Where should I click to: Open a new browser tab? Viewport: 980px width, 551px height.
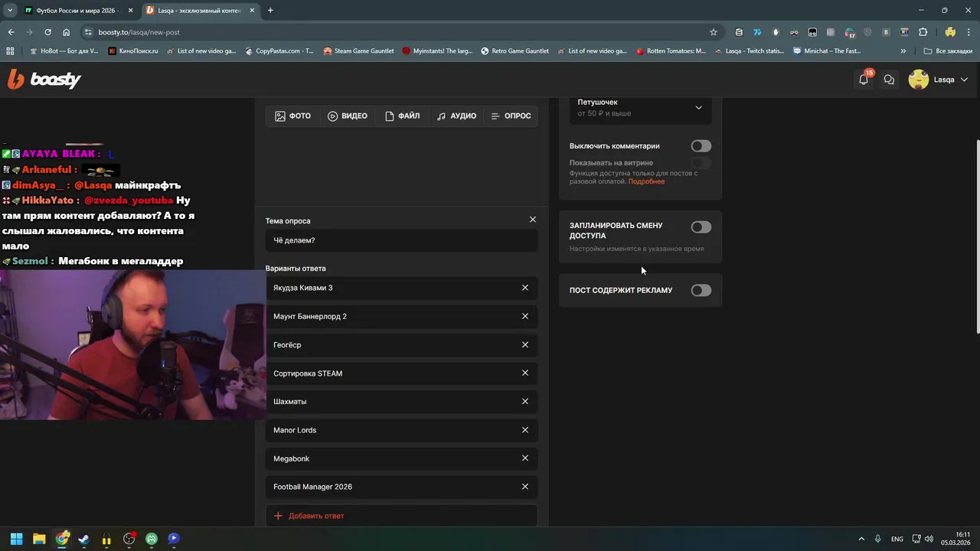click(270, 11)
